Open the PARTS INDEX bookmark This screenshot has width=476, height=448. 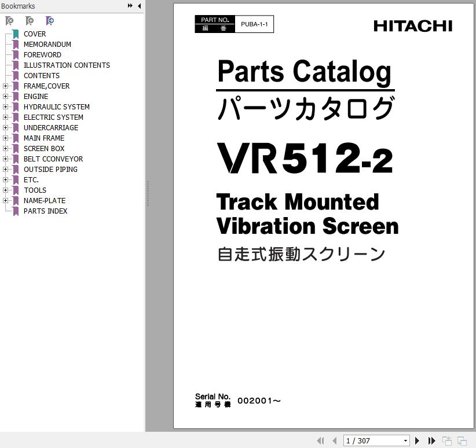[x=46, y=211]
